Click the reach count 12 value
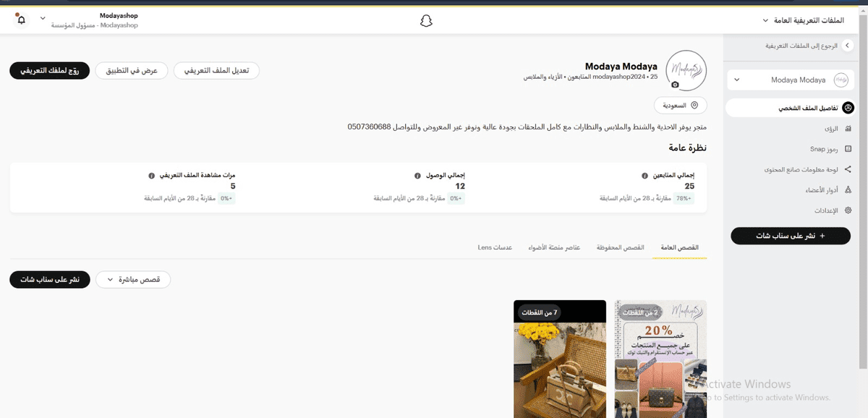Image resolution: width=868 pixels, height=418 pixels. pos(460,186)
